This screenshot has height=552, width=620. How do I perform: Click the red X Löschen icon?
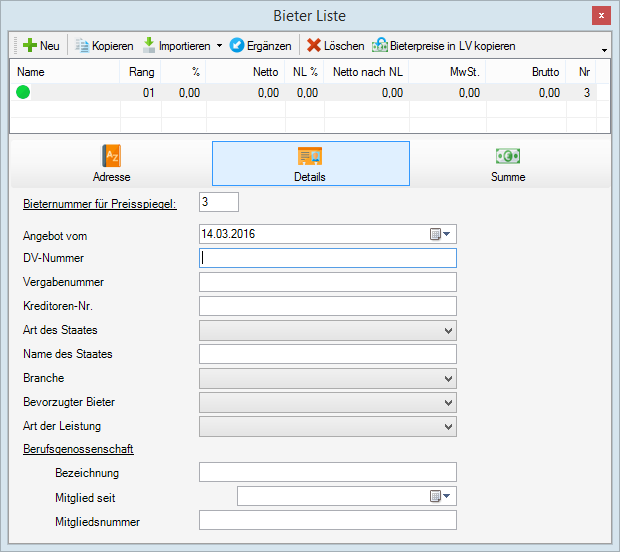pos(314,45)
